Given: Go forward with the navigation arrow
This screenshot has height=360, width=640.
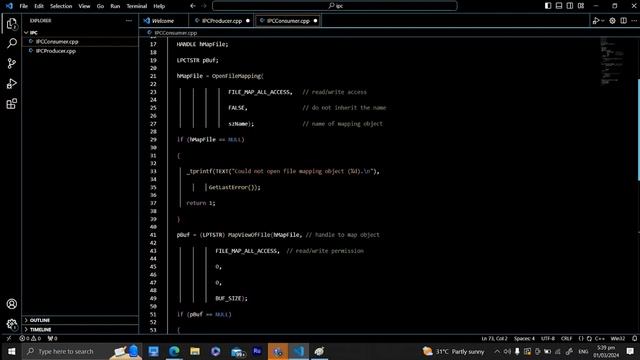Looking at the screenshot, I should click(x=204, y=6).
